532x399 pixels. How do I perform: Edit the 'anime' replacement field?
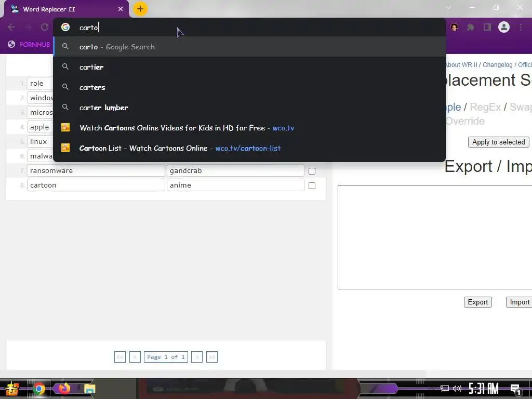(235, 185)
